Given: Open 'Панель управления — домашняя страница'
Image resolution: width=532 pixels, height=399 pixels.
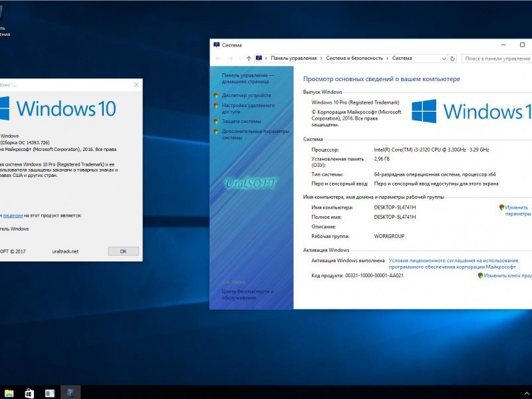Looking at the screenshot, I should pyautogui.click(x=247, y=78).
